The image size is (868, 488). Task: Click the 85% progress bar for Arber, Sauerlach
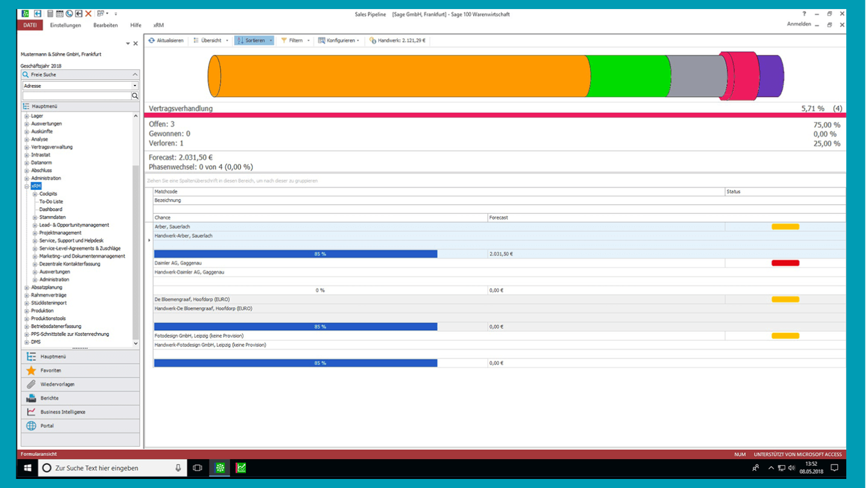295,254
